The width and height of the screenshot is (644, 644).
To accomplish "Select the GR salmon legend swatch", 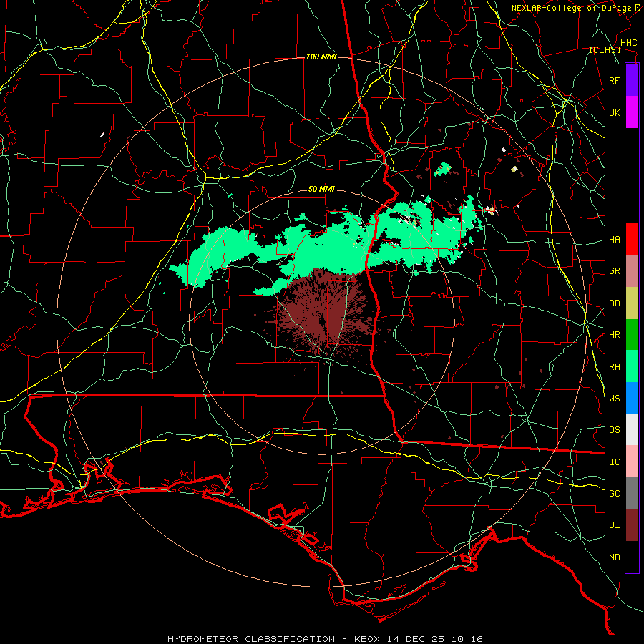I will 632,271.
